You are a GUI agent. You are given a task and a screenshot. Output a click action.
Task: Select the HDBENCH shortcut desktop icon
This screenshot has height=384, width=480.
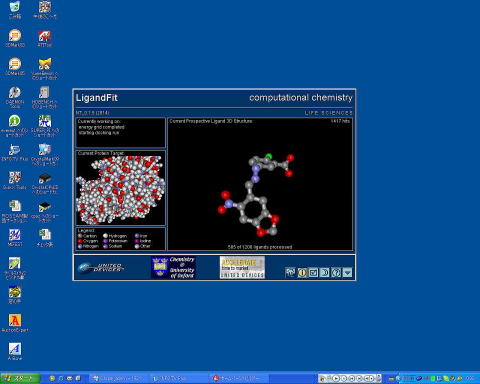tap(44, 97)
